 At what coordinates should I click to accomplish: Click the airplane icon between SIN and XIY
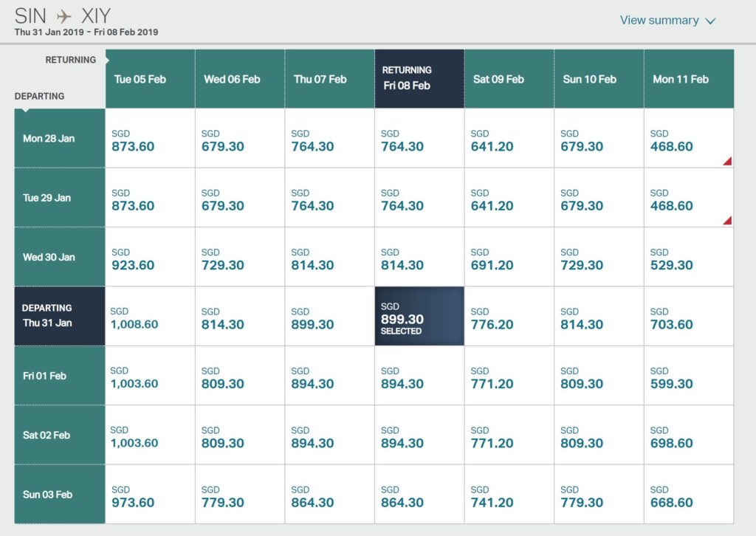(x=65, y=16)
